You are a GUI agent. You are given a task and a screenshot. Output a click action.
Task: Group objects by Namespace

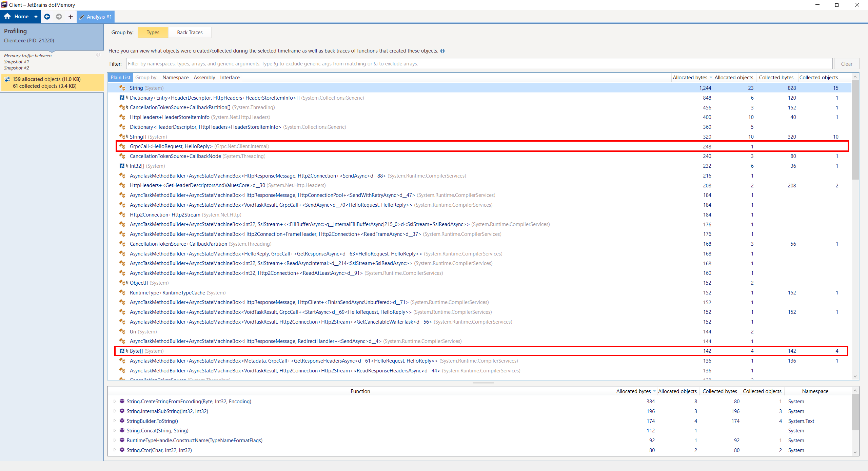[175, 77]
